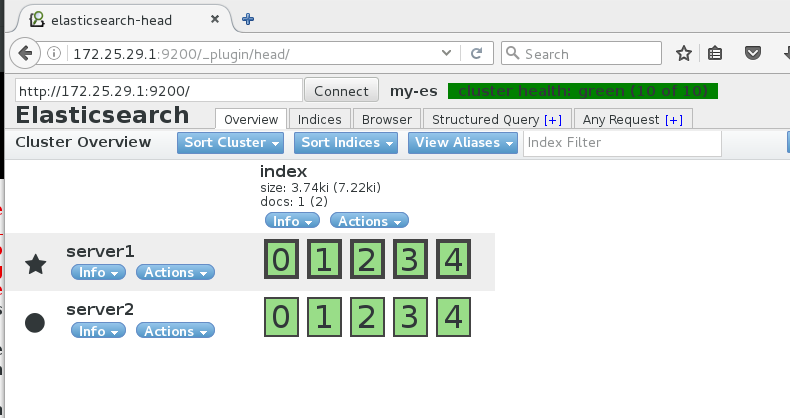Edit the Elasticsearch connection URL field
Viewport: 790px width, 418px height.
pos(159,91)
